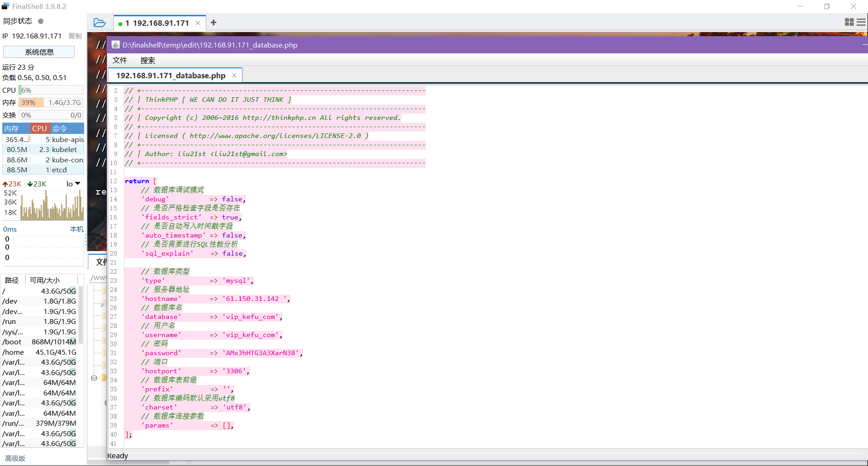Sort processes by CPU column
Viewport: 868px width, 466px height.
click(40, 128)
